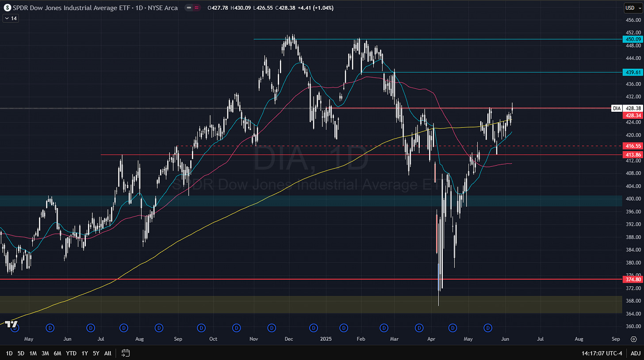The width and height of the screenshot is (644, 360).
Task: Open the July 2024 dividend marker
Action: click(x=124, y=328)
